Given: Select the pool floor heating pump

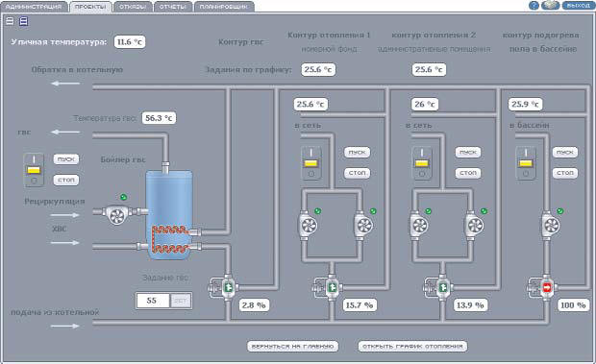Looking at the screenshot, I should (x=551, y=226).
